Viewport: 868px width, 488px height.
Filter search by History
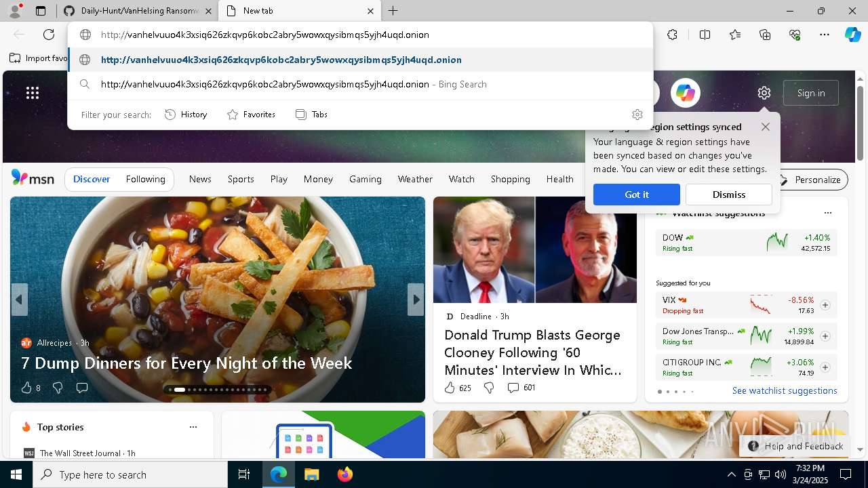(186, 115)
